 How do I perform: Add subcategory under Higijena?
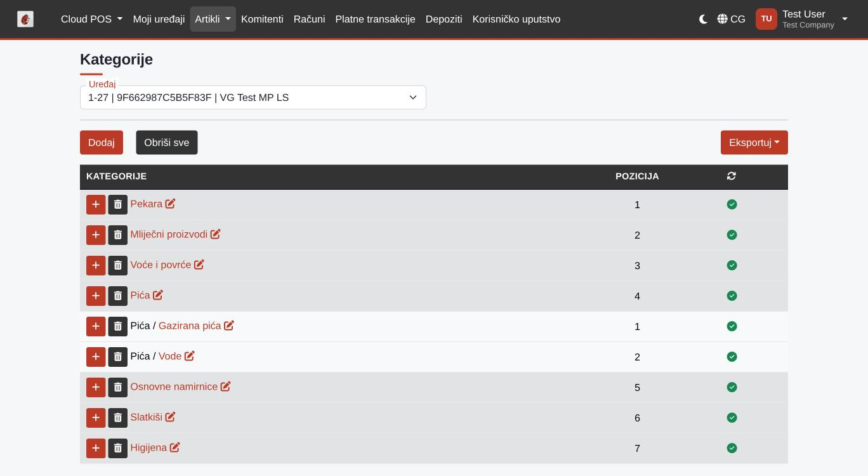[96, 448]
